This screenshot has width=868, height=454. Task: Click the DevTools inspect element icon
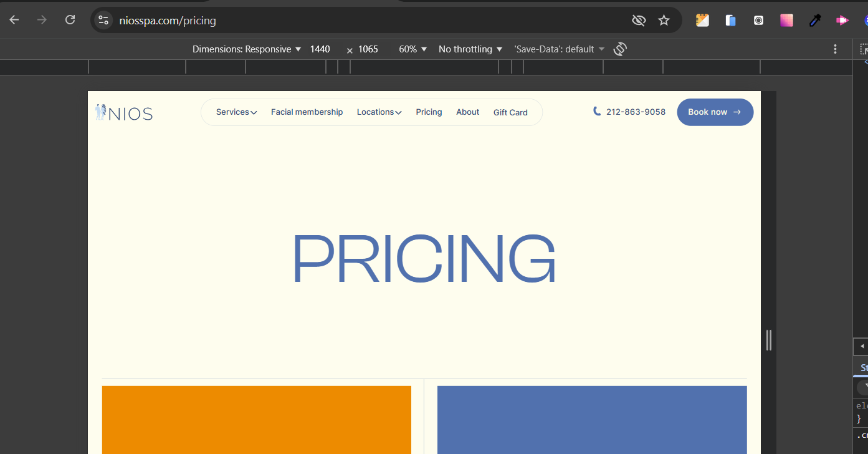(x=864, y=49)
